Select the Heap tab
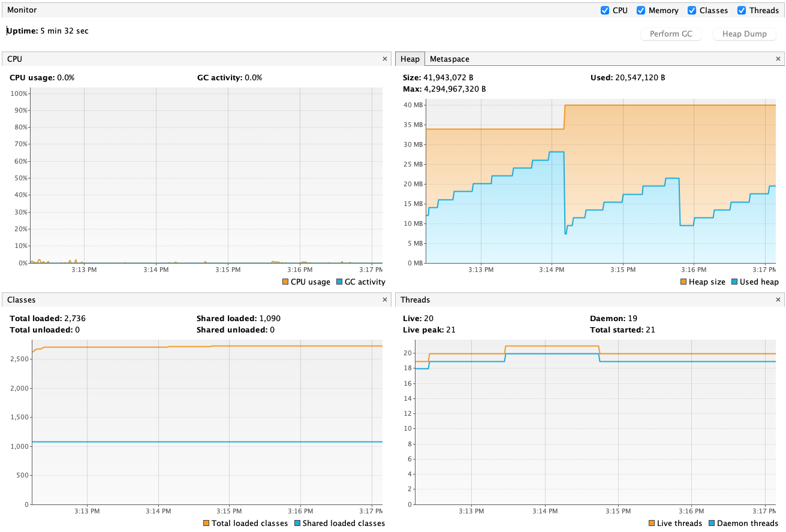786x532 pixels. [410, 59]
